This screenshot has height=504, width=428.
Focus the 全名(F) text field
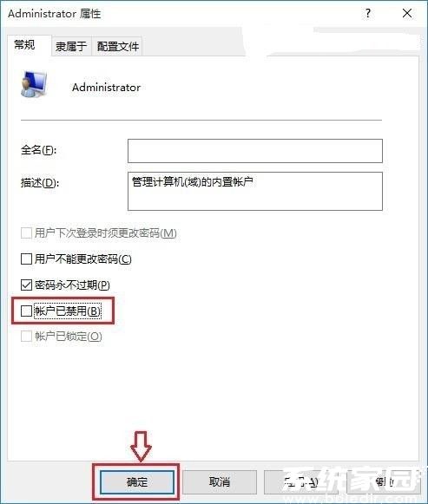click(x=255, y=151)
